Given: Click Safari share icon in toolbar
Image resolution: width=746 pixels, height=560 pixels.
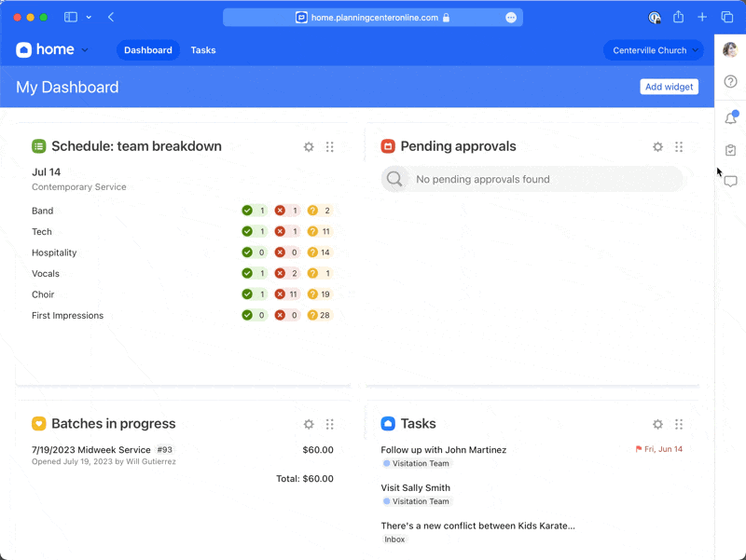Looking at the screenshot, I should click(x=678, y=18).
